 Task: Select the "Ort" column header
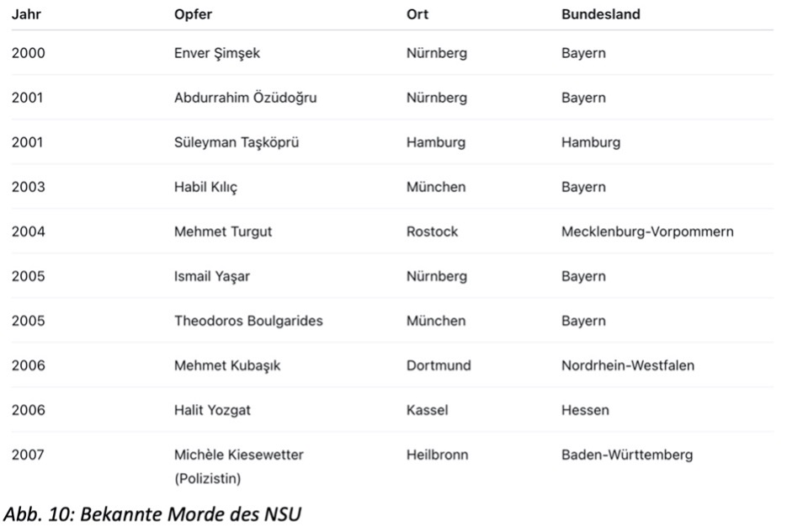[417, 14]
